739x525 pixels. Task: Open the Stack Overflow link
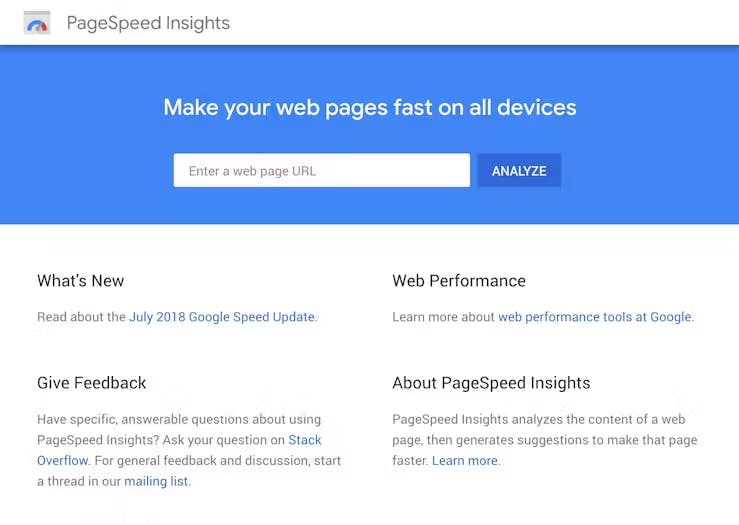click(x=304, y=440)
